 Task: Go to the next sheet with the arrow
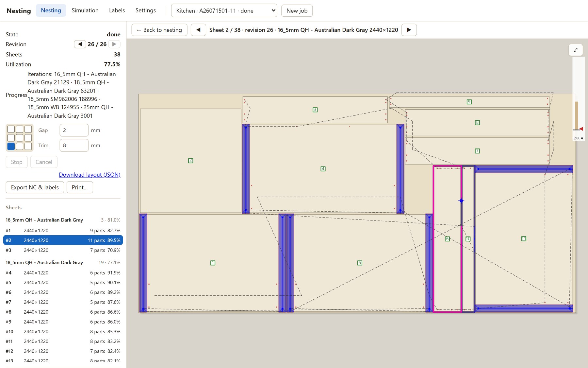coord(409,30)
